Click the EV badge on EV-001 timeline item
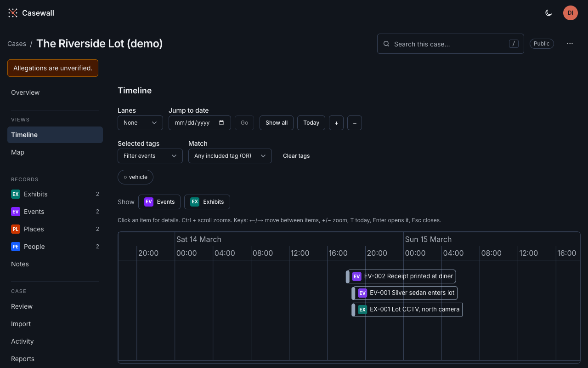This screenshot has width=588, height=368. (362, 293)
